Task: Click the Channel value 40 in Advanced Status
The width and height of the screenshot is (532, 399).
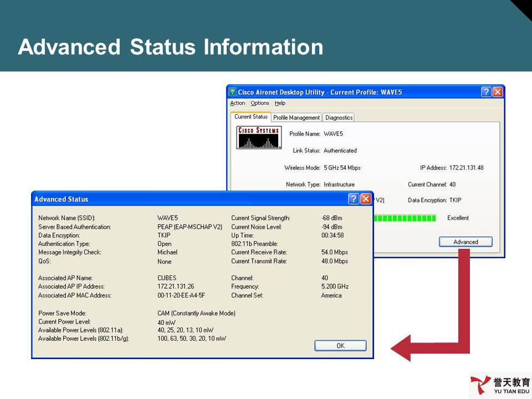Action: coord(325,278)
